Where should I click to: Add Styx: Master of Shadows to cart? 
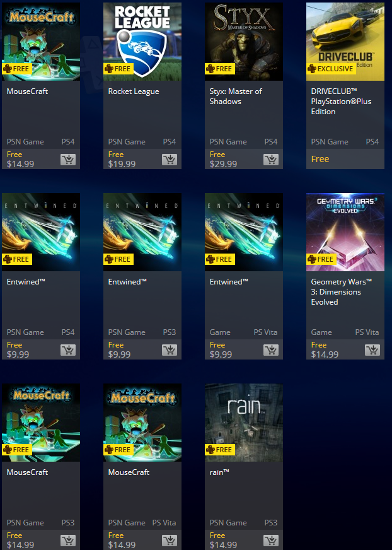[x=271, y=160]
